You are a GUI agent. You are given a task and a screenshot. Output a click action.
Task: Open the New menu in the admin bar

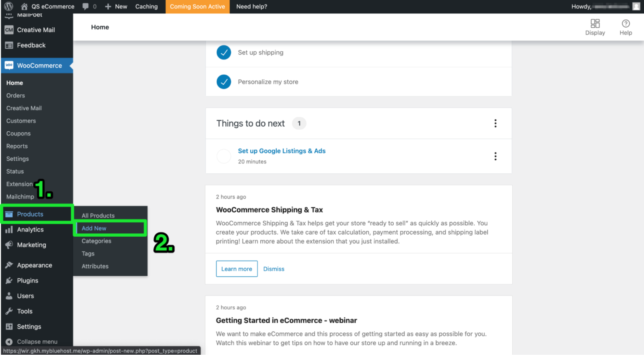(116, 6)
